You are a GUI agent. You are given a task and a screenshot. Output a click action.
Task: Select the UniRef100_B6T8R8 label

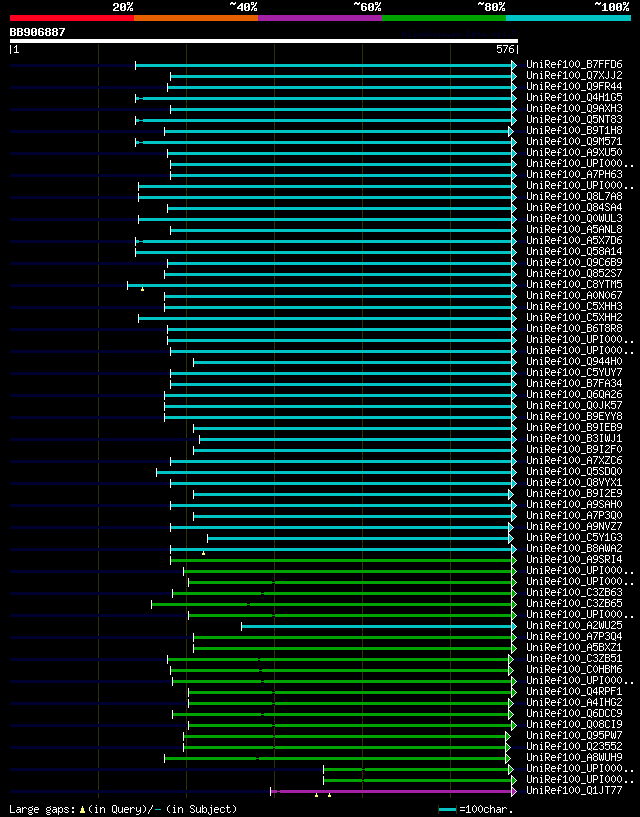(574, 329)
